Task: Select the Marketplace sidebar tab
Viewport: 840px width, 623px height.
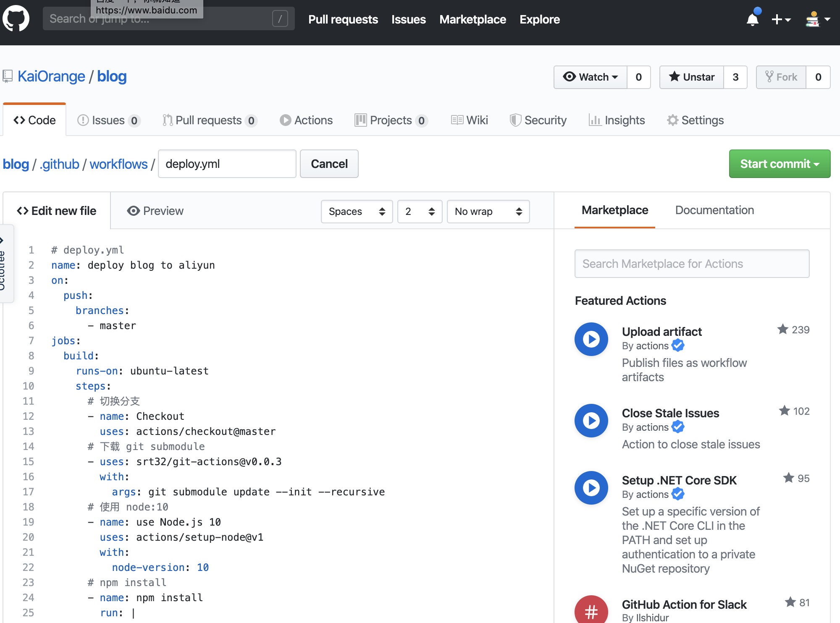Action: pos(615,210)
